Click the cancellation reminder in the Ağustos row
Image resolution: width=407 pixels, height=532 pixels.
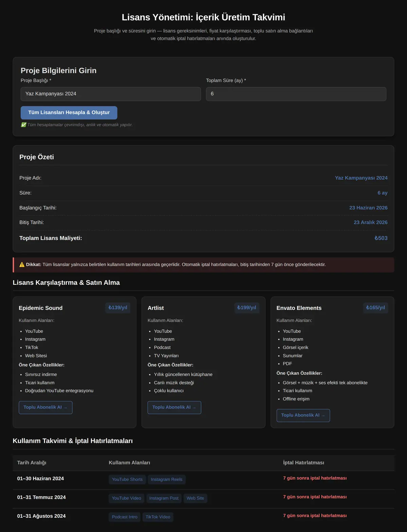(x=315, y=515)
